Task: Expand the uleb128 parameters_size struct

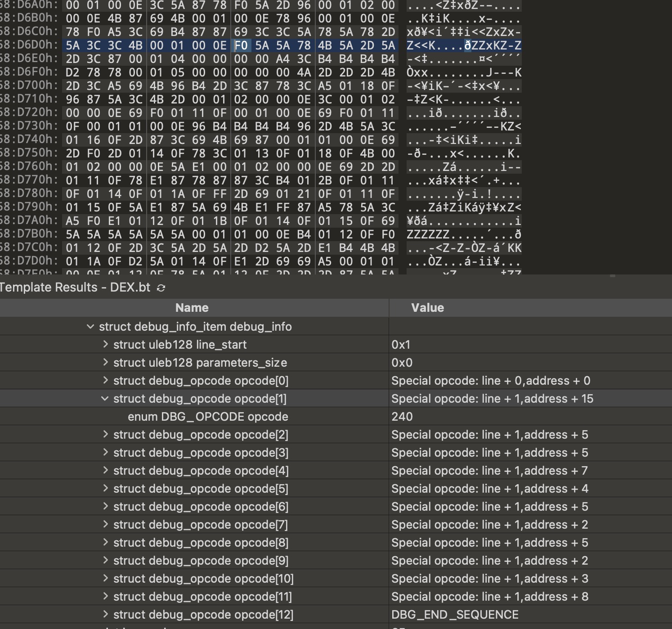Action: click(x=106, y=363)
